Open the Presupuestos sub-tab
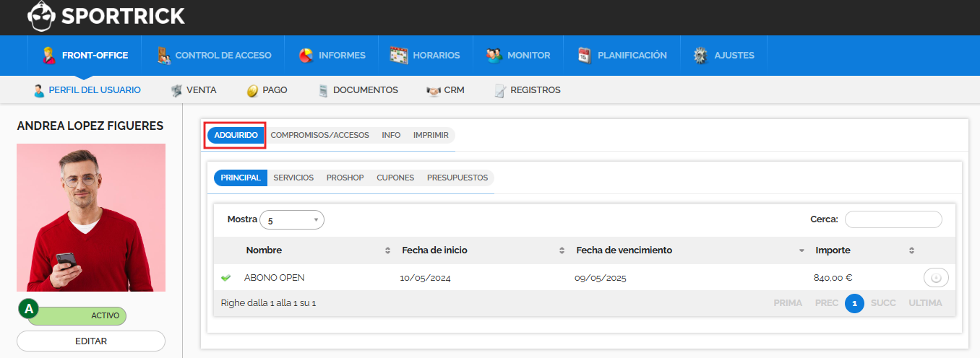 click(457, 178)
